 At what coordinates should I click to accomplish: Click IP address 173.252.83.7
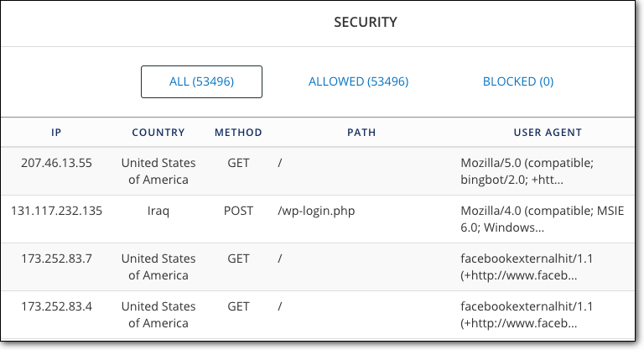pyautogui.click(x=56, y=259)
